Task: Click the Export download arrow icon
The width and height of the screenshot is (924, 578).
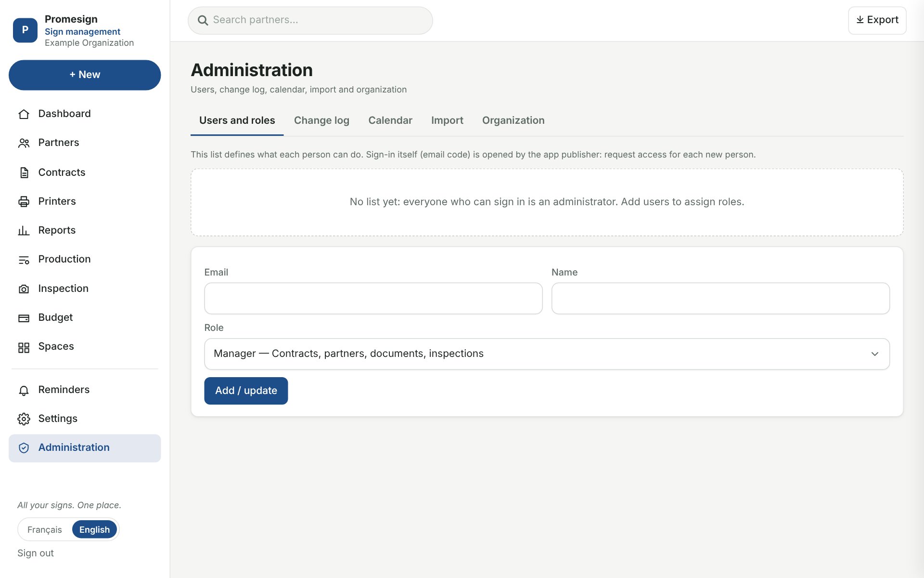Action: tap(860, 20)
